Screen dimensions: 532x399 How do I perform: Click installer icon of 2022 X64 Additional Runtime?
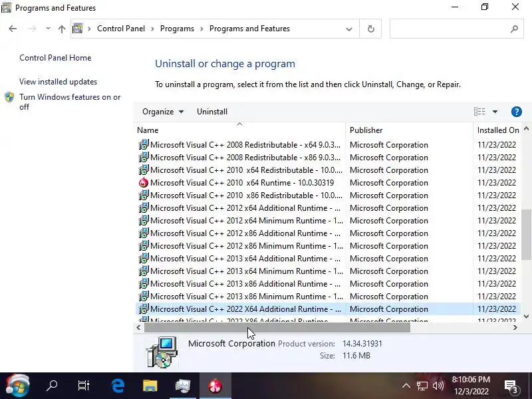click(144, 309)
